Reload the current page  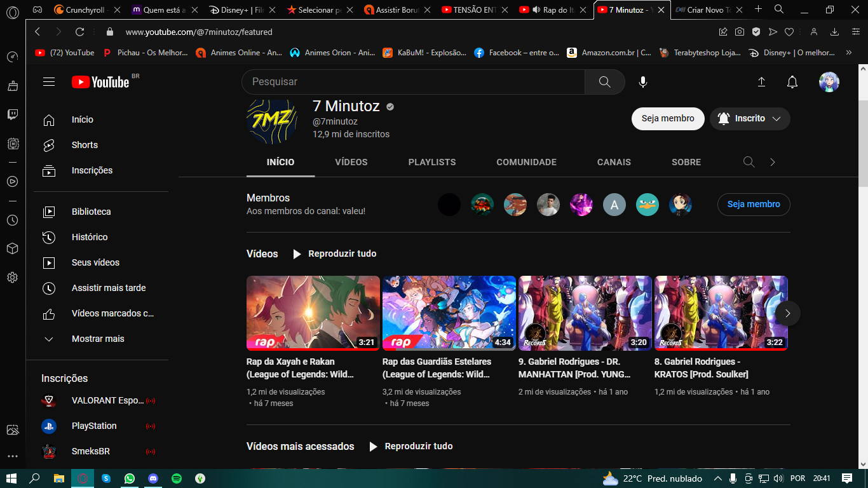coord(80,32)
